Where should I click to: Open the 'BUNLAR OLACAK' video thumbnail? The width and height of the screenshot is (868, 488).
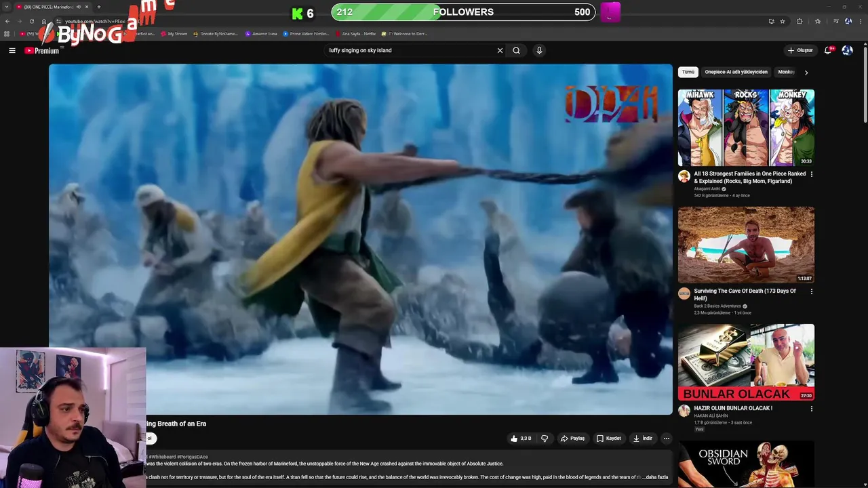(746, 362)
